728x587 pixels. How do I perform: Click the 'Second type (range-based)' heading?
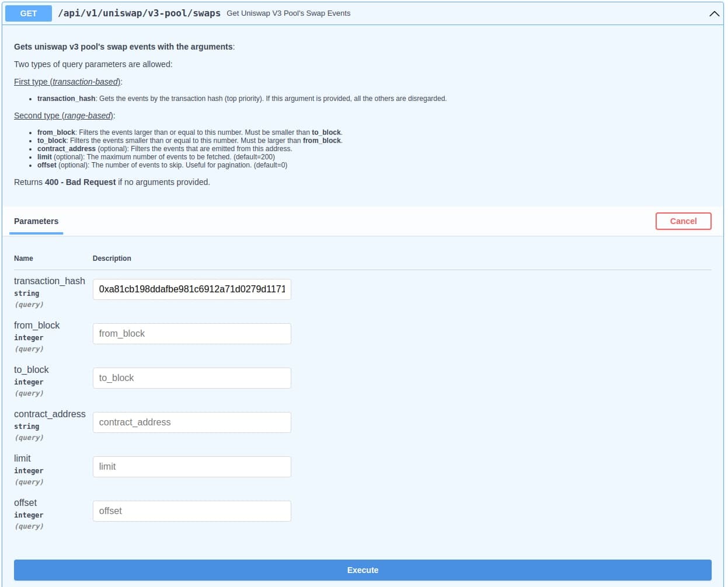click(64, 116)
